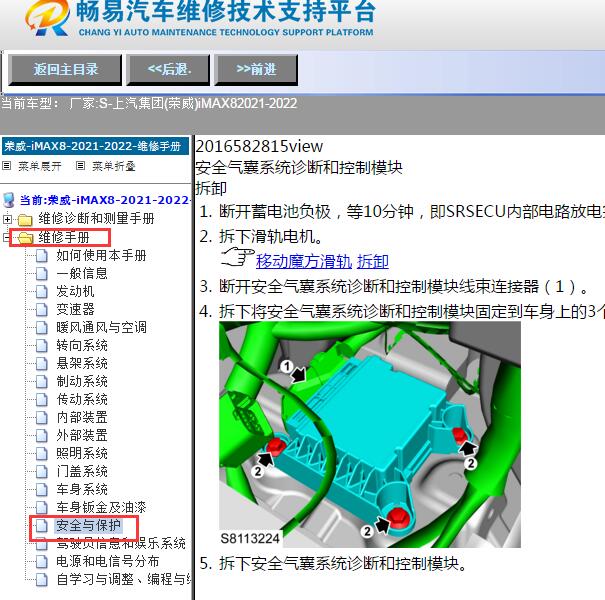Click the page icon beside 一般信息
The height and width of the screenshot is (600, 605).
point(42,274)
